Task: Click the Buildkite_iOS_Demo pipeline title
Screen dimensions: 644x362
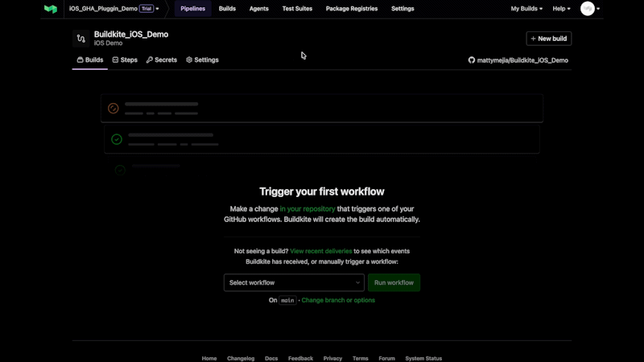Action: [x=131, y=35]
